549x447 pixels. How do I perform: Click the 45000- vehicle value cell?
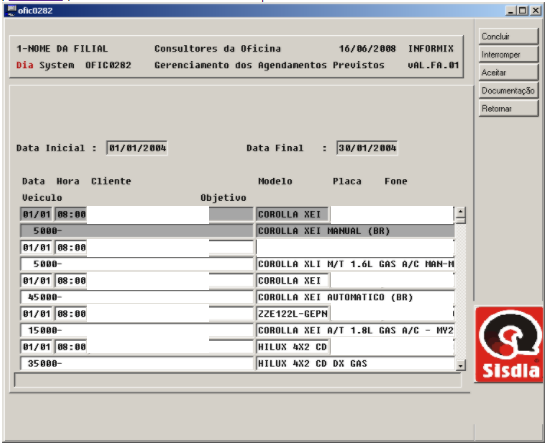137,297
